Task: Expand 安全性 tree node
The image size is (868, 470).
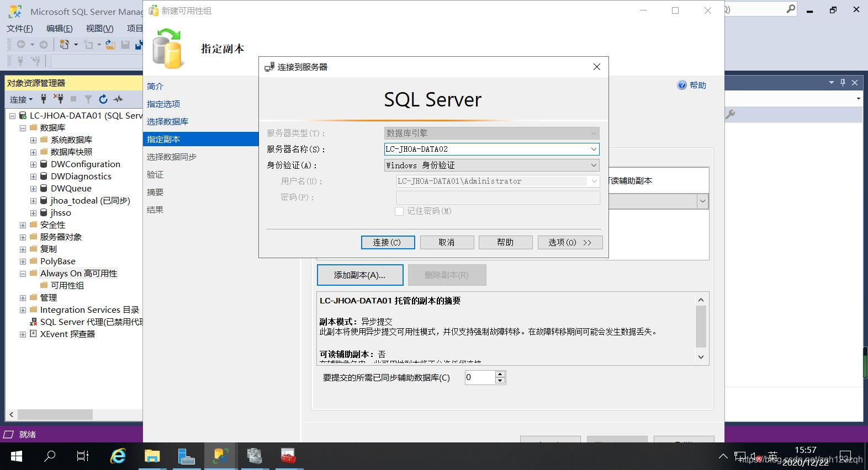Action: pos(23,225)
